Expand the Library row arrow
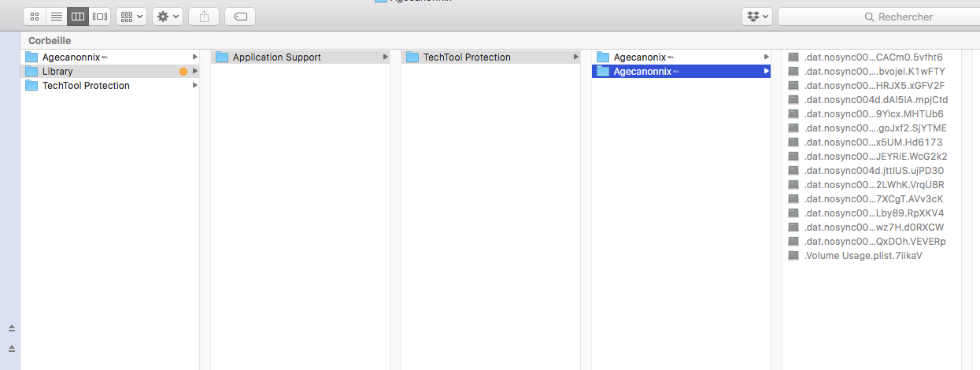This screenshot has width=980, height=370. click(194, 72)
